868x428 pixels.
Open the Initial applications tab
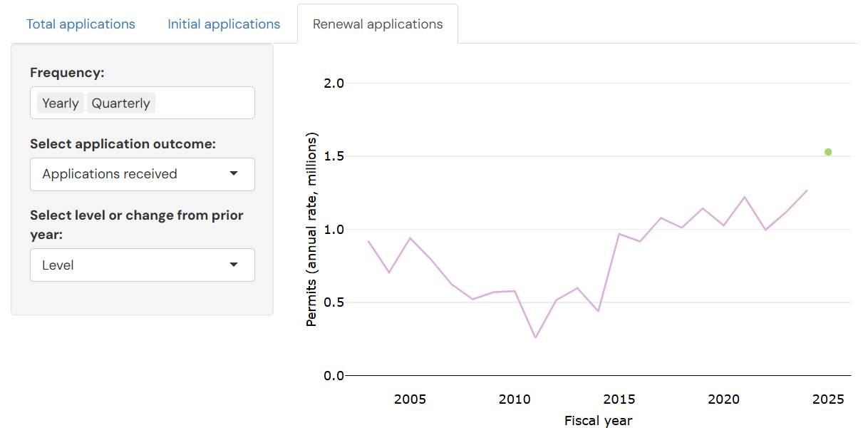pyautogui.click(x=224, y=24)
